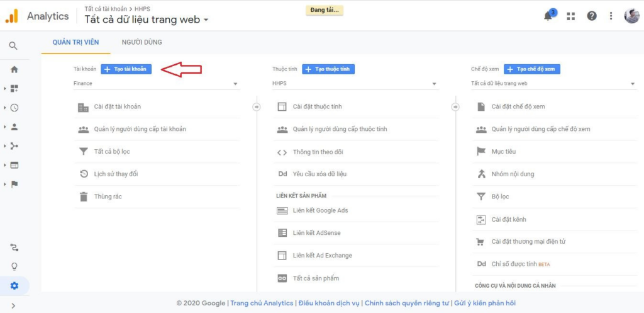644x313 pixels.
Task: Expand the sidebar with the bottom chevron
Action: (14, 306)
